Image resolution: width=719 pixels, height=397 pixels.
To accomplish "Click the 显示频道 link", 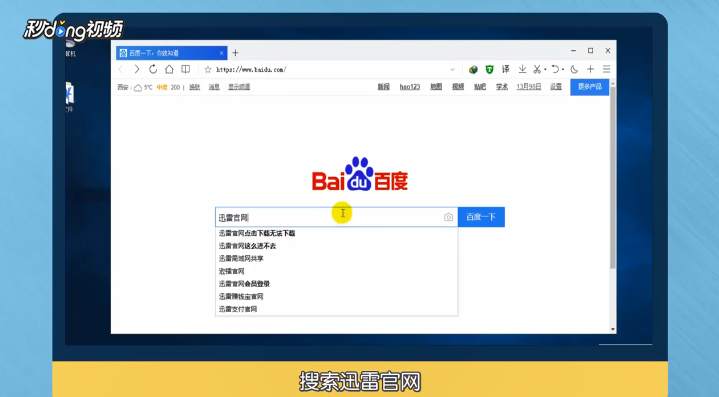I will point(239,87).
